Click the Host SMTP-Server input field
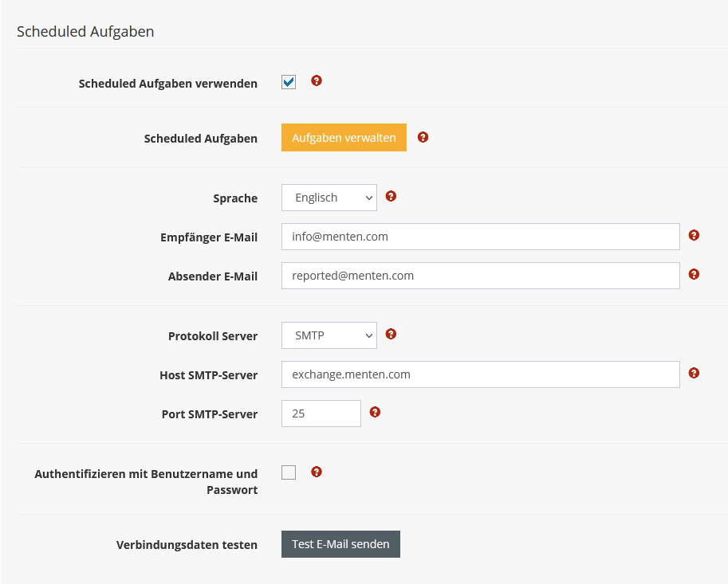The height and width of the screenshot is (584, 728). click(x=480, y=374)
